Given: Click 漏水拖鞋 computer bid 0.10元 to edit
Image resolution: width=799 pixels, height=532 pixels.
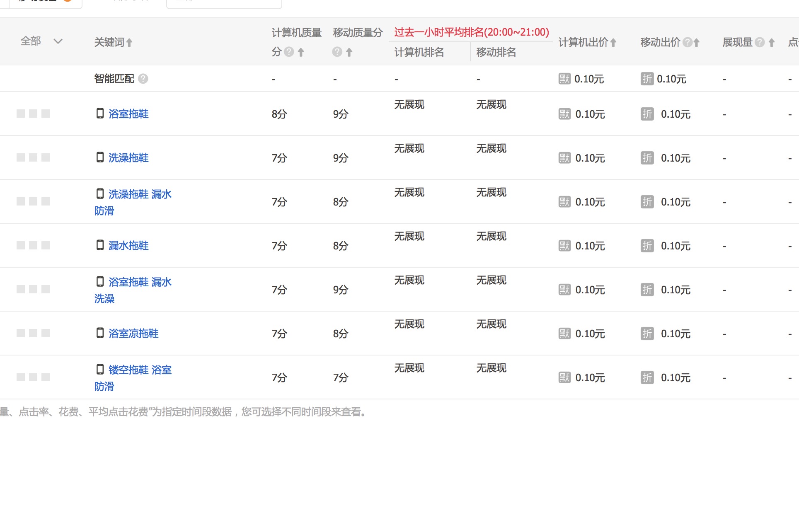Looking at the screenshot, I should coord(590,245).
